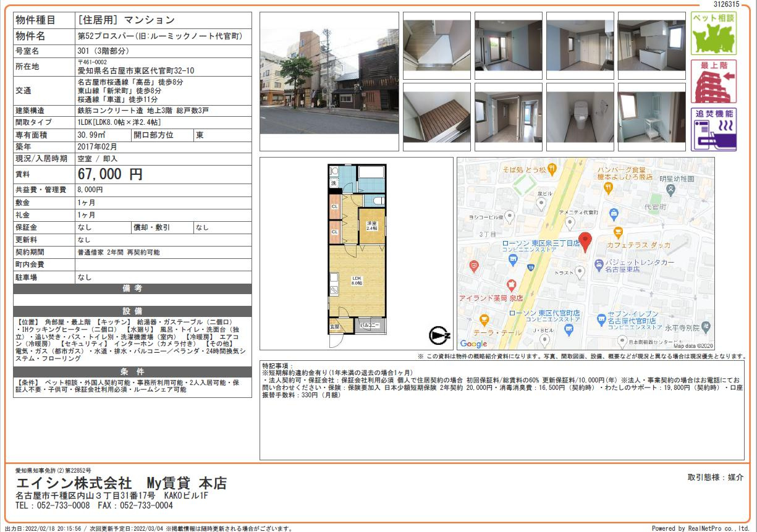Click the 67,000円 rent value

110,174
